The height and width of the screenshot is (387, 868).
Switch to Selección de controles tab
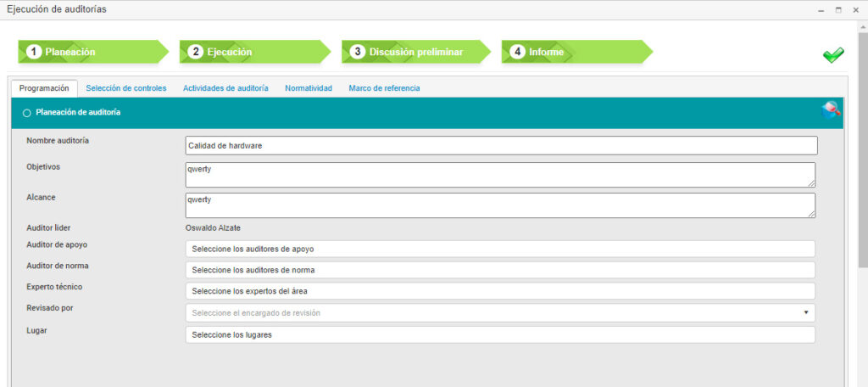coord(126,88)
